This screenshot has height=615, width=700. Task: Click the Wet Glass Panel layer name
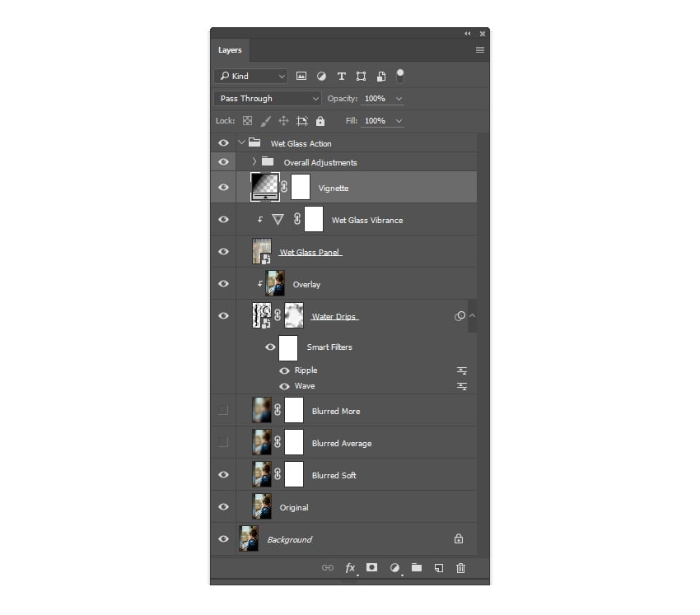coord(310,251)
